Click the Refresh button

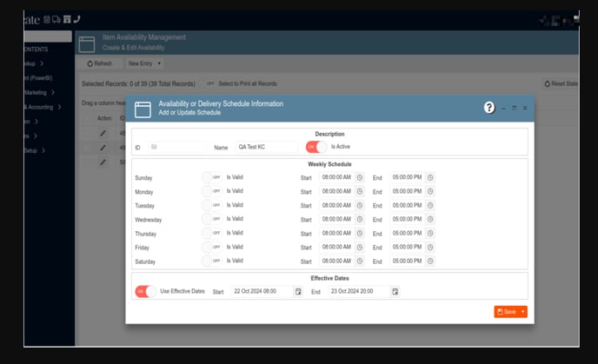(x=98, y=63)
